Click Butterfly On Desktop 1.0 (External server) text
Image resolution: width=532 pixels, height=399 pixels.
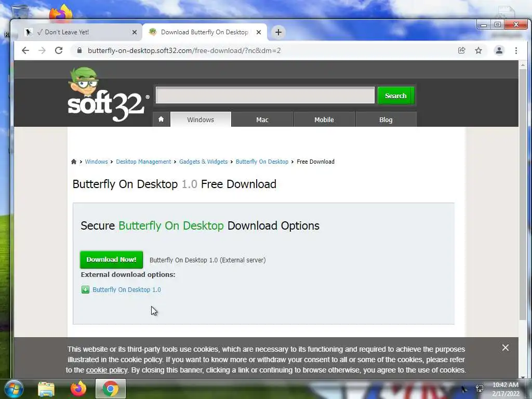(x=208, y=260)
